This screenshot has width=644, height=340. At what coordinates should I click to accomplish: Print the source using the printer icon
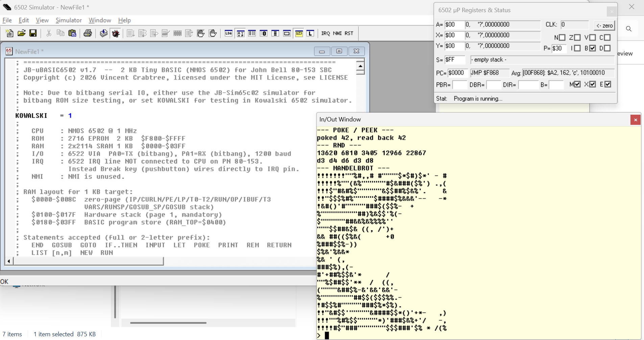tap(88, 33)
